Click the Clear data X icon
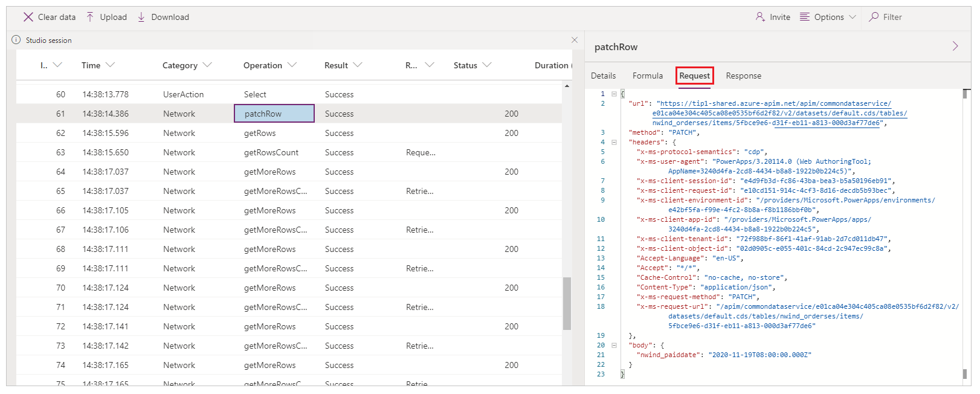Viewport: 980px width, 394px height. pos(28,17)
